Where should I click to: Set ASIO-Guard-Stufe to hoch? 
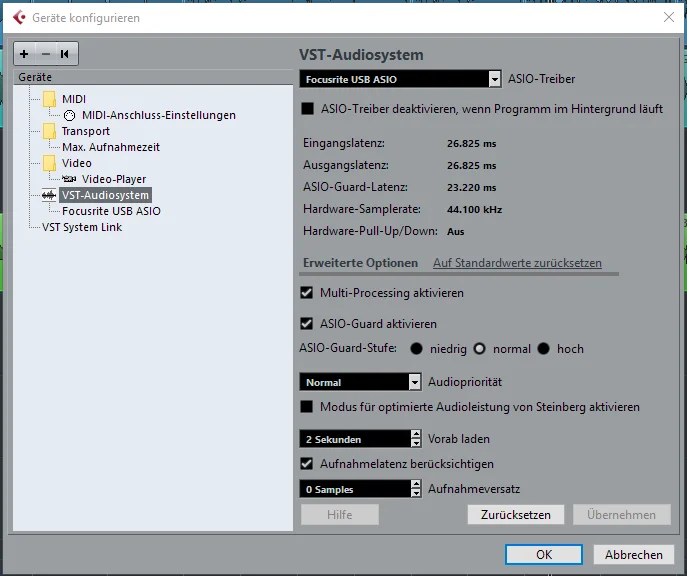(544, 349)
